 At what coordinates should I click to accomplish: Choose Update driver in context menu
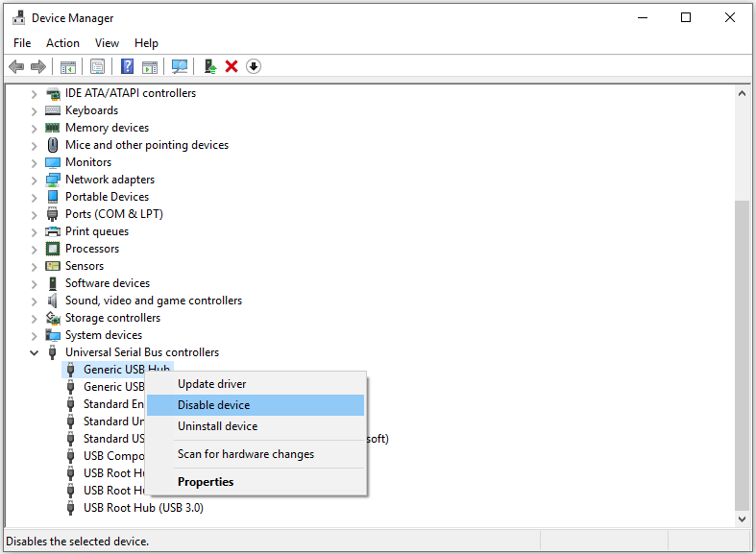click(x=256, y=384)
